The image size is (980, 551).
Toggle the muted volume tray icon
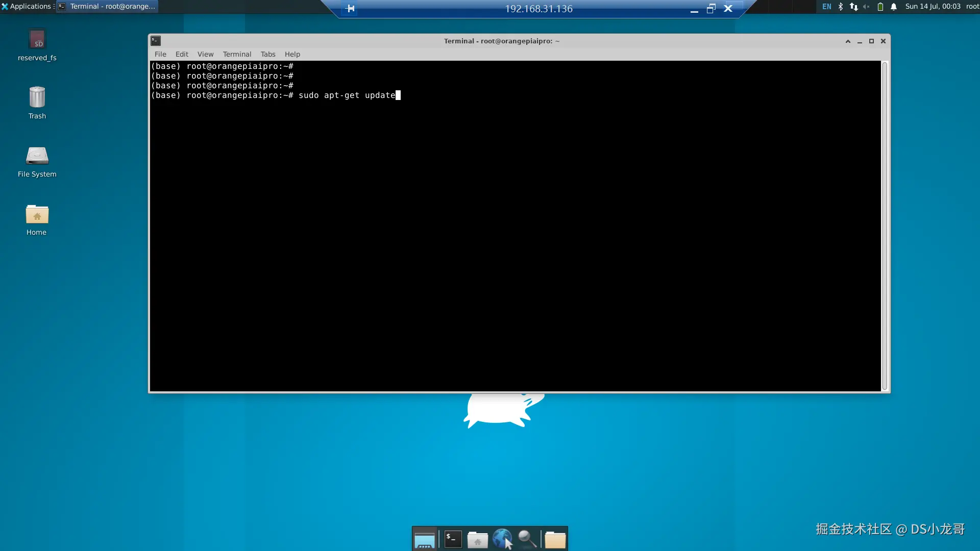coord(866,7)
